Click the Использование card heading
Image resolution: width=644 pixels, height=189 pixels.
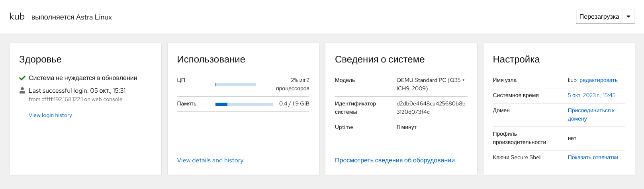point(211,59)
